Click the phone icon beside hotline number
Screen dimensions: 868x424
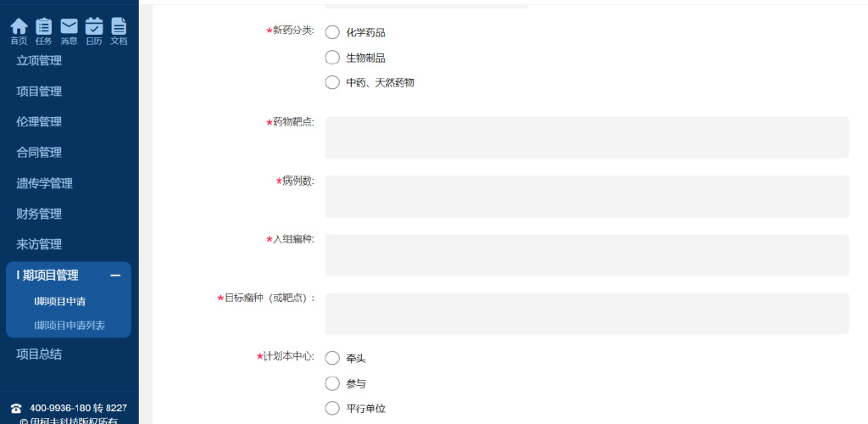coord(16,408)
